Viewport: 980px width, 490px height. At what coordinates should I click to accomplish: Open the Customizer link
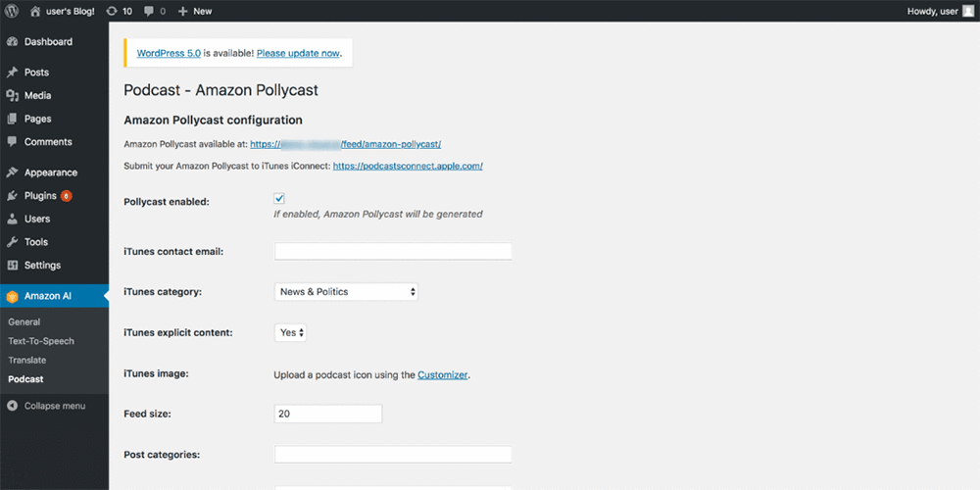click(443, 375)
